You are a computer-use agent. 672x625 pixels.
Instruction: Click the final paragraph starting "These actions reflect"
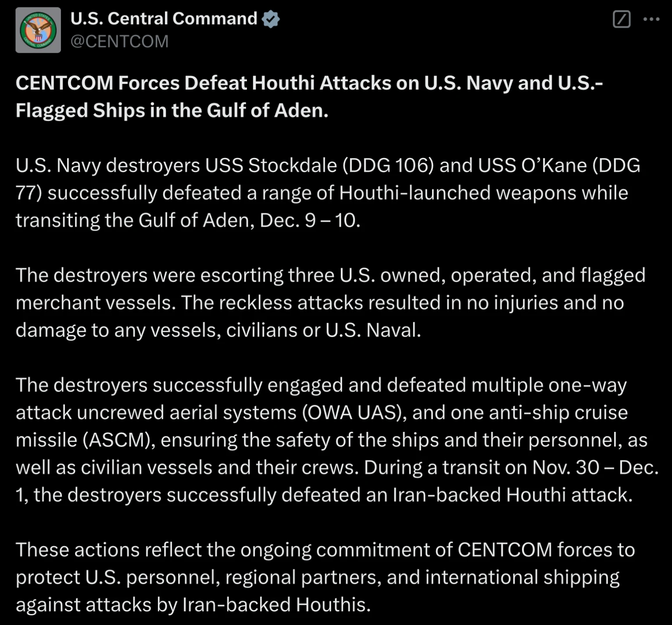point(325,577)
